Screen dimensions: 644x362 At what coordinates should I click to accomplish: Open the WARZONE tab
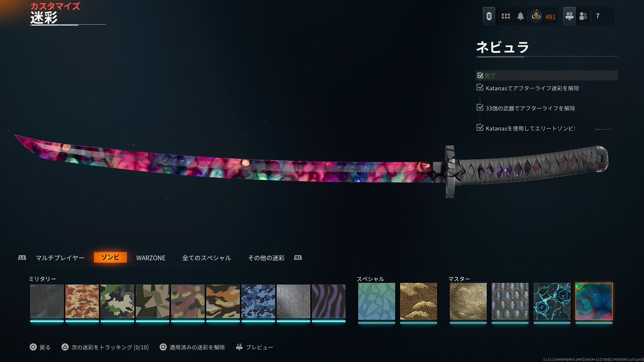pos(151,258)
